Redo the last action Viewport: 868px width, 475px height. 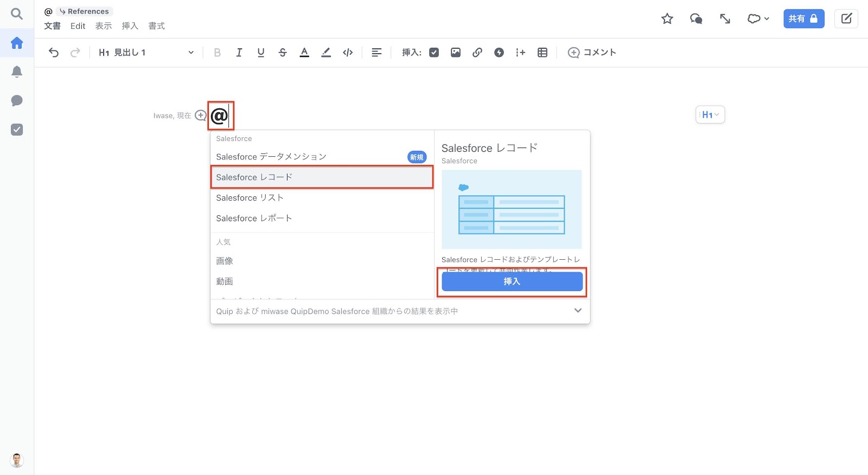[75, 53]
